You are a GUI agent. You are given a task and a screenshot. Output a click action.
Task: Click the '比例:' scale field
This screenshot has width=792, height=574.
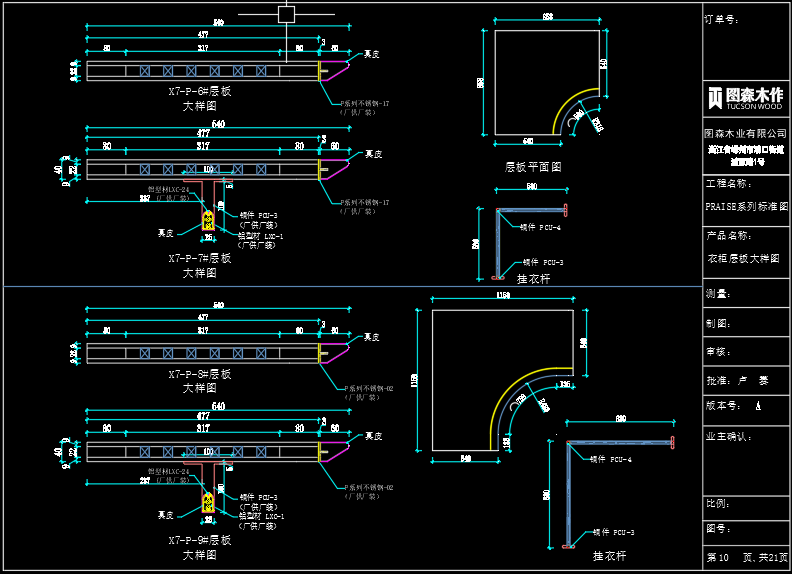click(718, 504)
